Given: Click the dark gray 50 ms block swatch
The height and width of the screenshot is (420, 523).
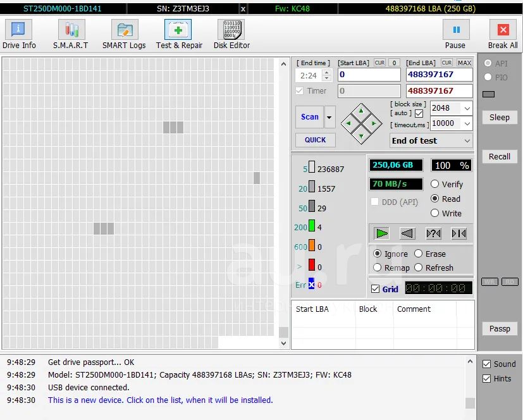Looking at the screenshot, I should click(312, 206).
